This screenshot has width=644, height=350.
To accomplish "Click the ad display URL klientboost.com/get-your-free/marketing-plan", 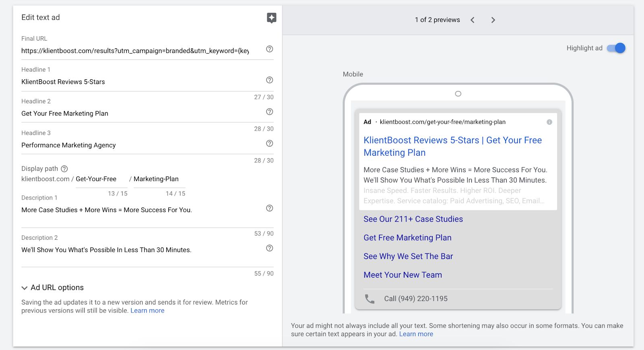I will tap(443, 122).
